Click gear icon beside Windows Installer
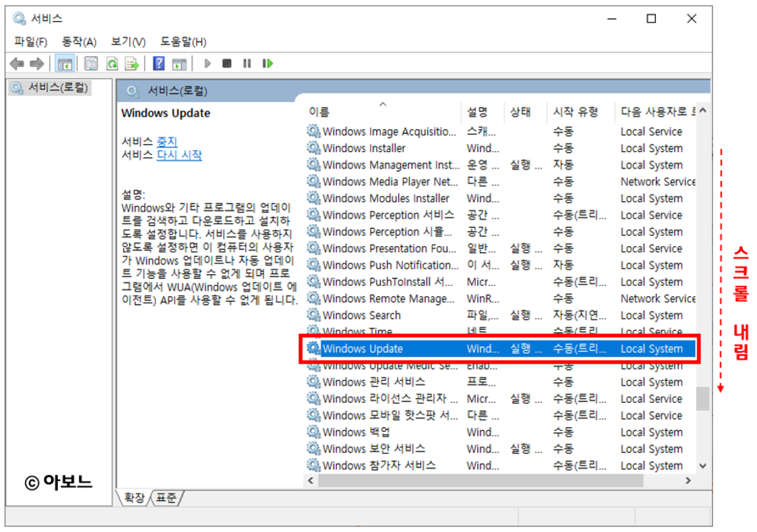 coord(313,147)
